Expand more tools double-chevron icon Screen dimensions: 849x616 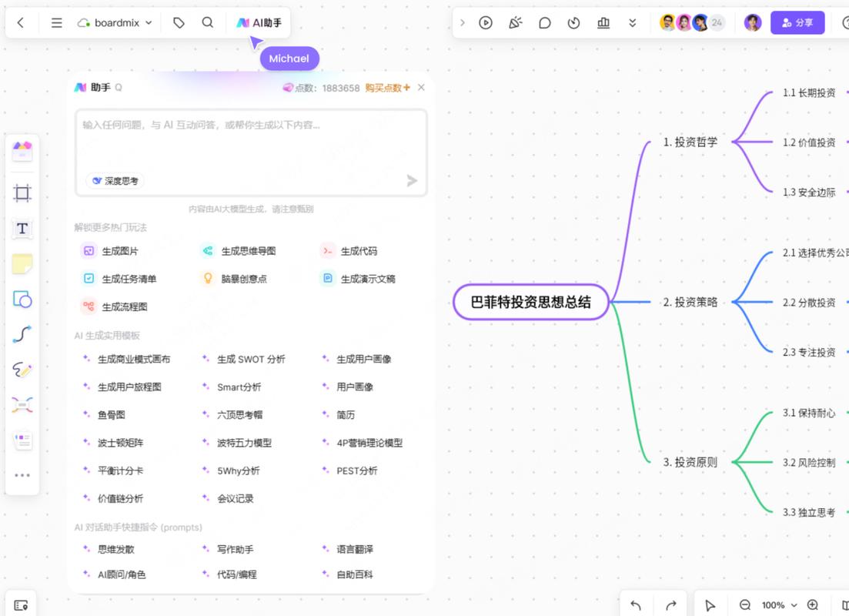633,23
